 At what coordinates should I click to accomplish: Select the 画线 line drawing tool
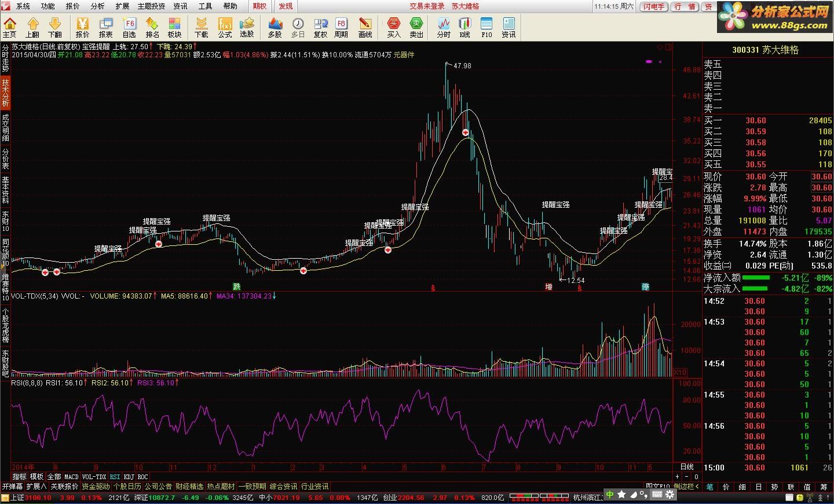pyautogui.click(x=365, y=27)
